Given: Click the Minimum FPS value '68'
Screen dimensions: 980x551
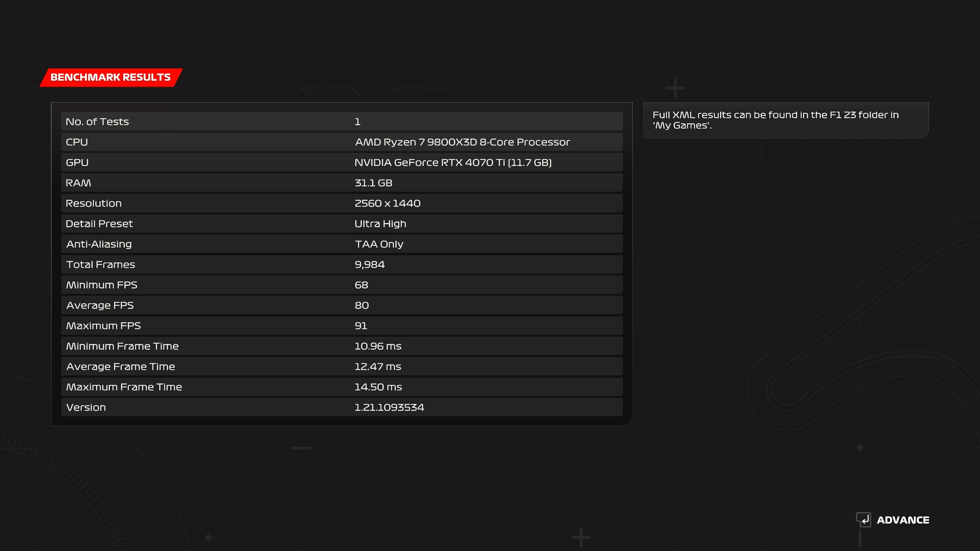Looking at the screenshot, I should click(361, 285).
